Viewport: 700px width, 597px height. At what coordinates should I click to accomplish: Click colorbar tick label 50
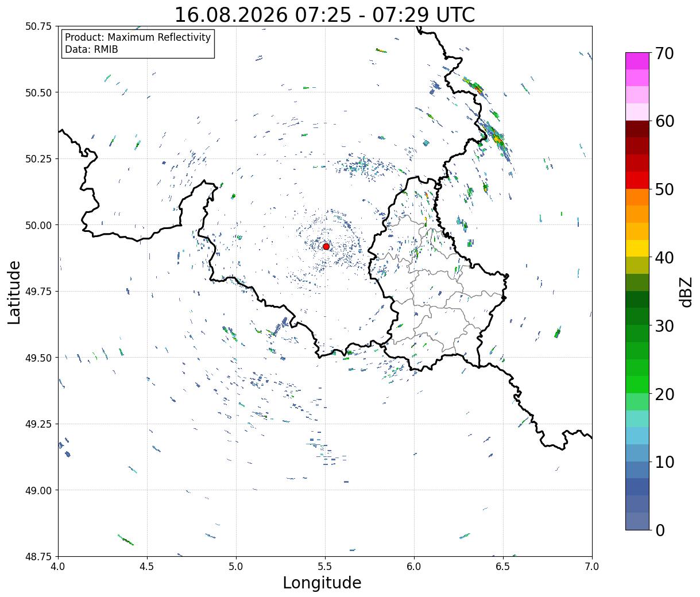tap(664, 189)
